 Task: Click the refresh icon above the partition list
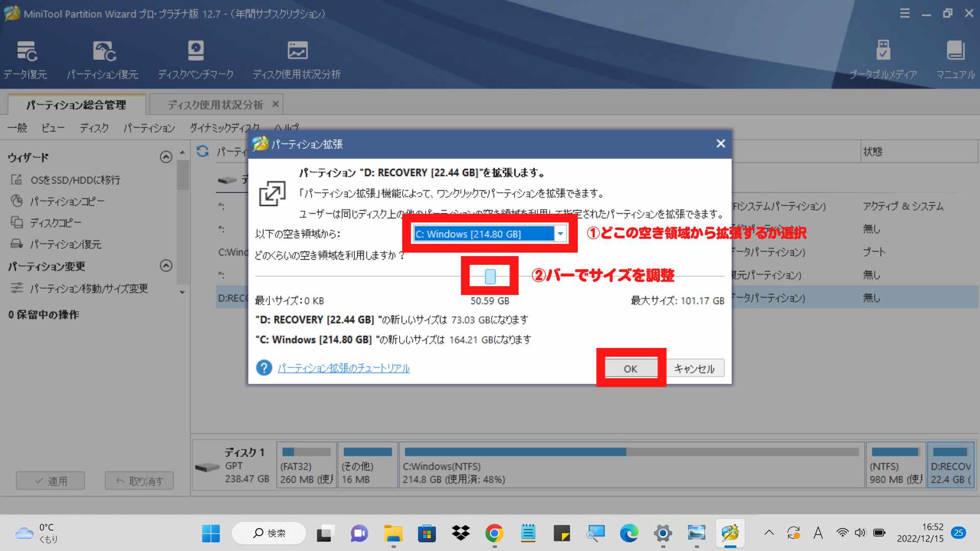point(203,151)
